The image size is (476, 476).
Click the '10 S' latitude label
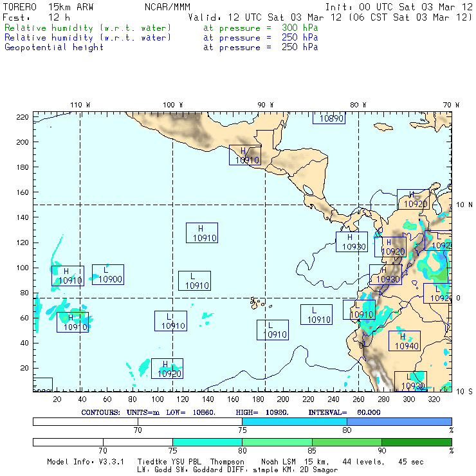(464, 392)
